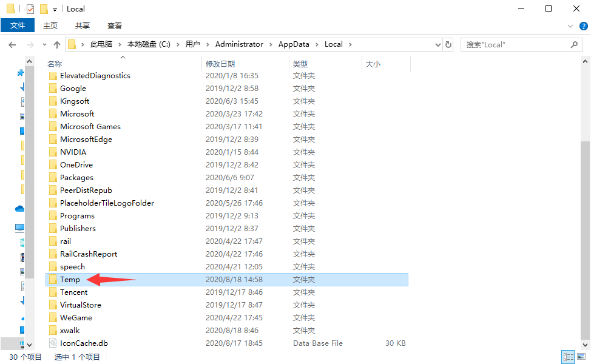Click Administrator in the address breadcrumb
The width and height of the screenshot is (591, 364).
(x=239, y=44)
